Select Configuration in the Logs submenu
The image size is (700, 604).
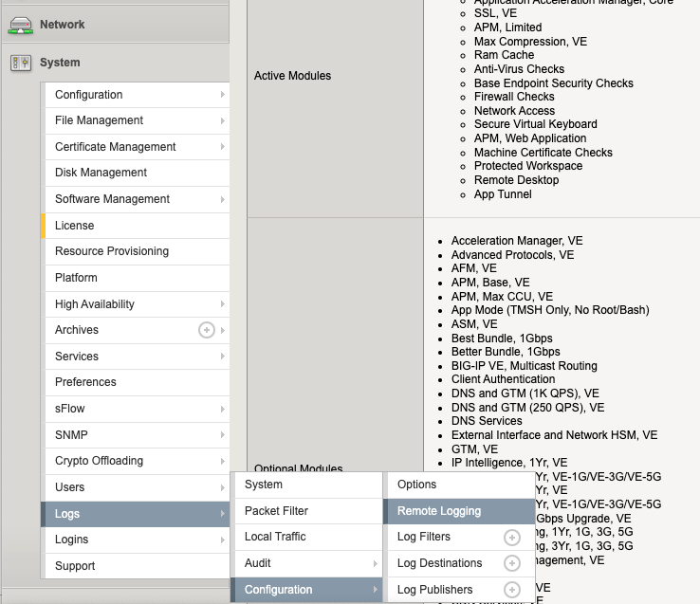[x=306, y=590]
